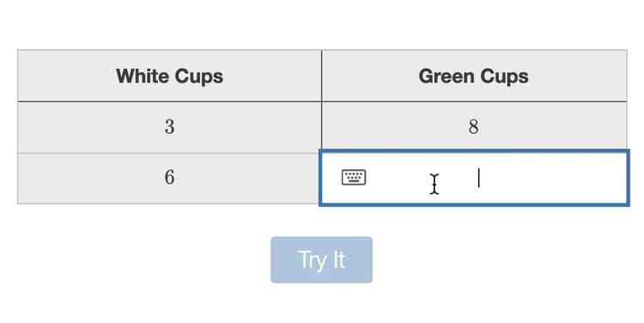Viewport: 644px width, 323px height.
Task: Click the cell showing 6 white cups
Action: 170,178
